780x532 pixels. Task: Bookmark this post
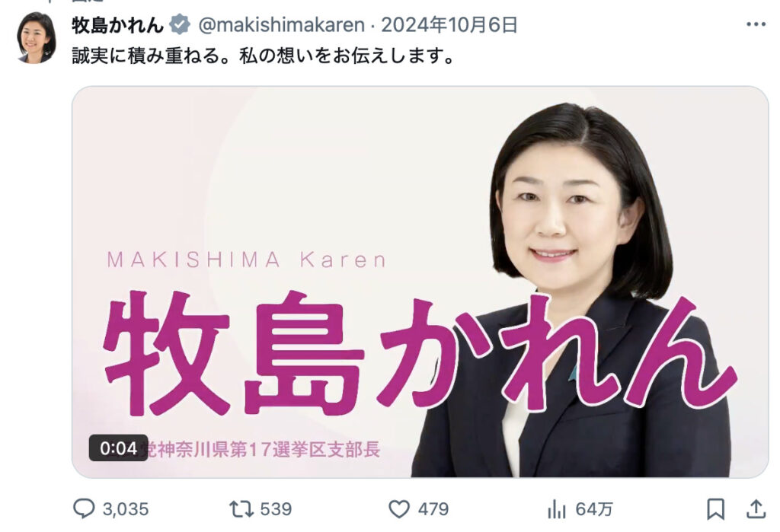tap(715, 509)
